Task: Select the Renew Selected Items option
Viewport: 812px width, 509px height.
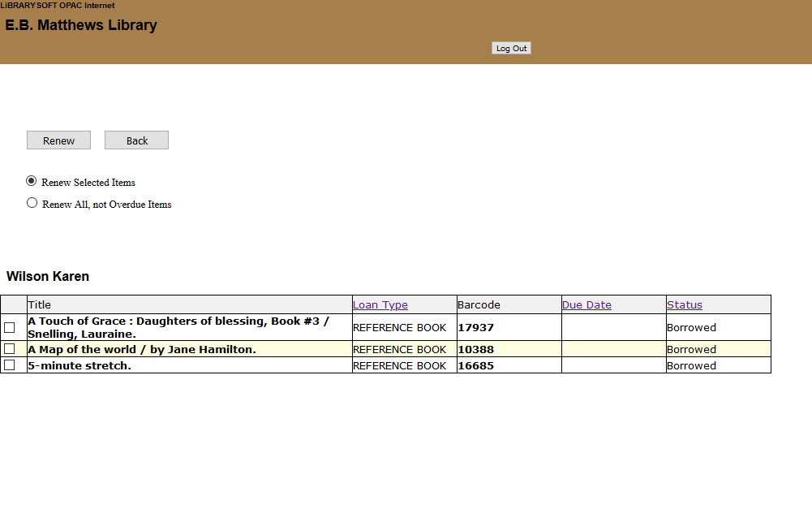Action: tap(32, 181)
